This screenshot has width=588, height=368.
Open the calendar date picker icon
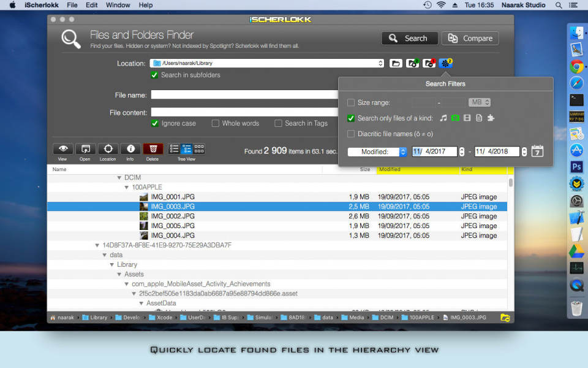pyautogui.click(x=537, y=151)
